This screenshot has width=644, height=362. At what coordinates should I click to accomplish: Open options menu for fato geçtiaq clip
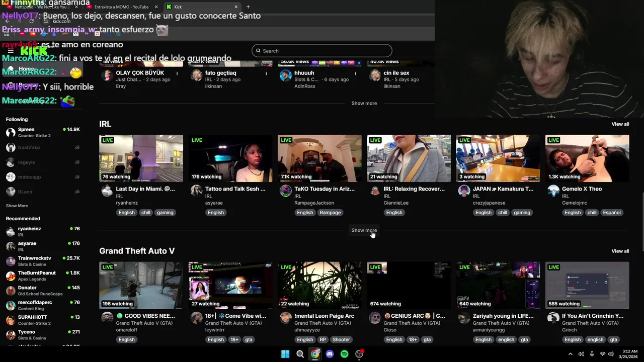266,73
